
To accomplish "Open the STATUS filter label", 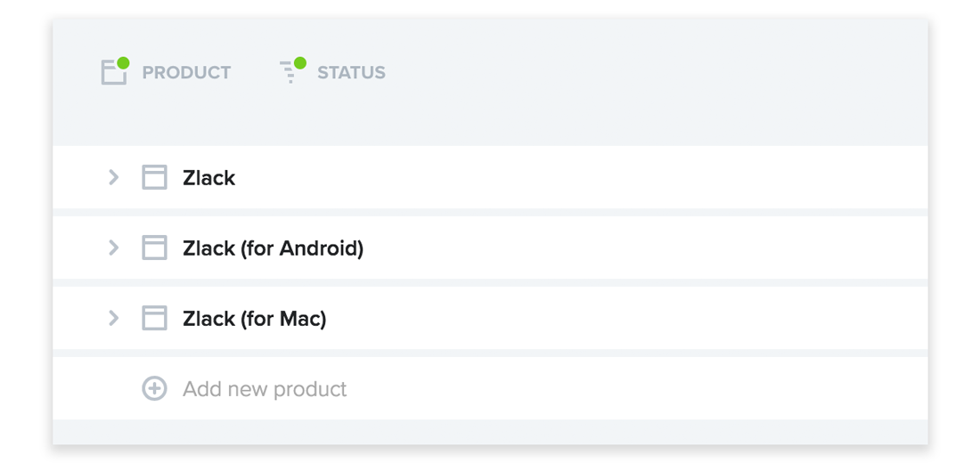I will pos(351,72).
